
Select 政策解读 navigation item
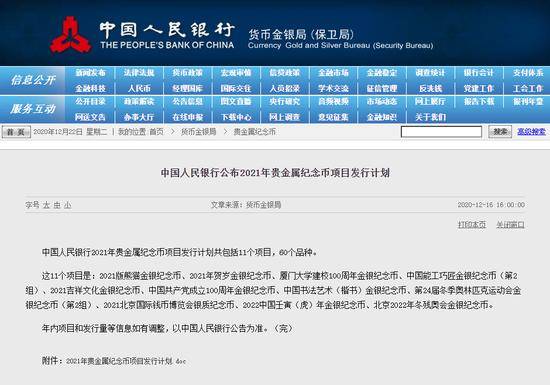tap(139, 102)
